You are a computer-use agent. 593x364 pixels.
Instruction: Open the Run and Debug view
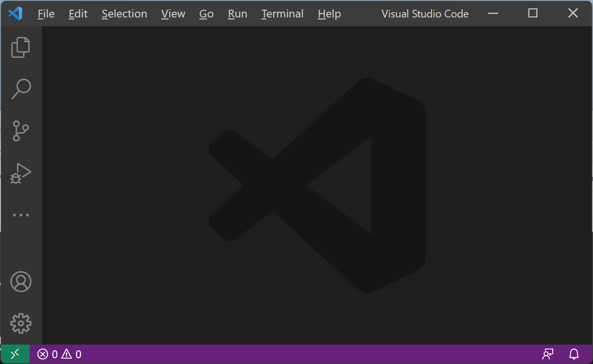click(x=21, y=173)
